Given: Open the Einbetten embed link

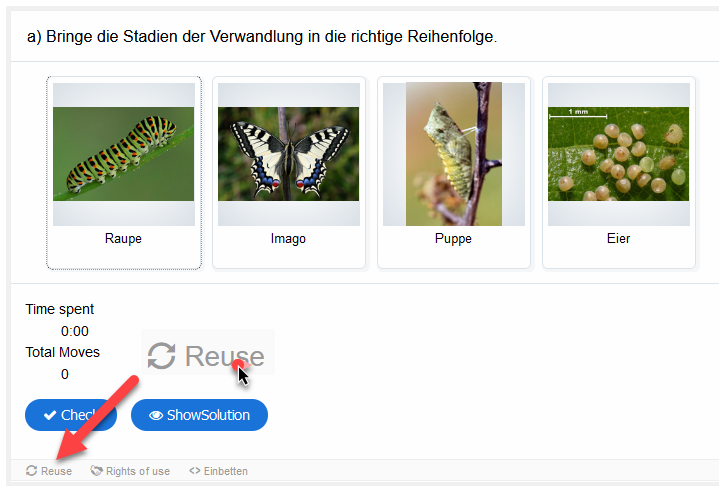Looking at the screenshot, I should 224,471.
